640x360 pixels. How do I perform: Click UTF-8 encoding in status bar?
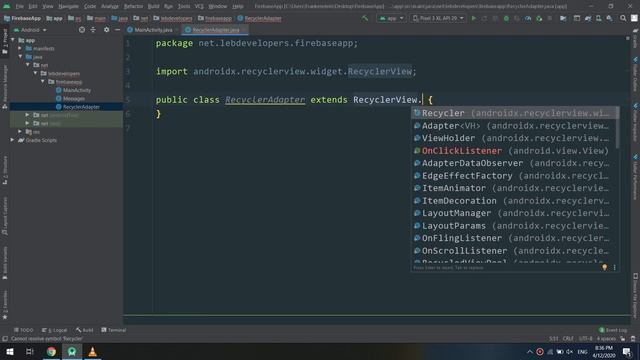[x=585, y=339]
